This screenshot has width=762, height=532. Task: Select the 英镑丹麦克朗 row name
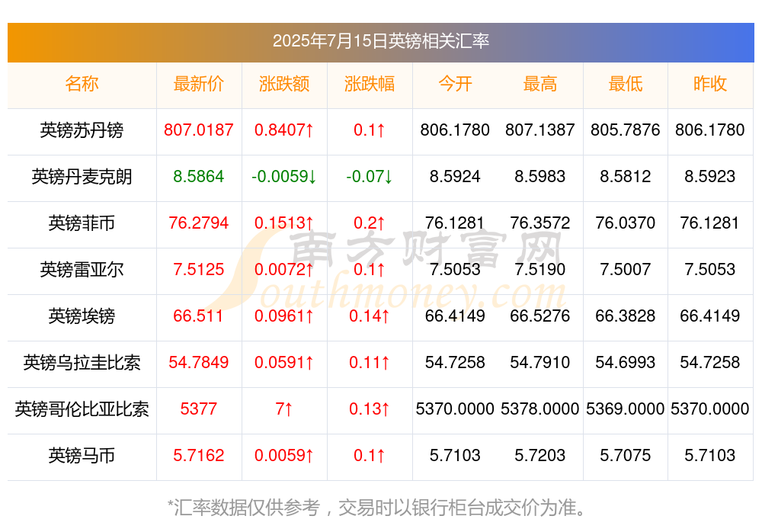coord(82,177)
